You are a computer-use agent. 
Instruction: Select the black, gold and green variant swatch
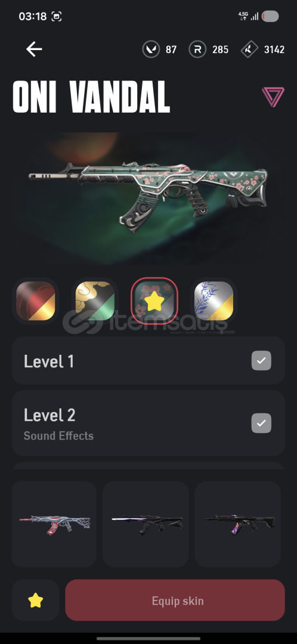click(95, 301)
